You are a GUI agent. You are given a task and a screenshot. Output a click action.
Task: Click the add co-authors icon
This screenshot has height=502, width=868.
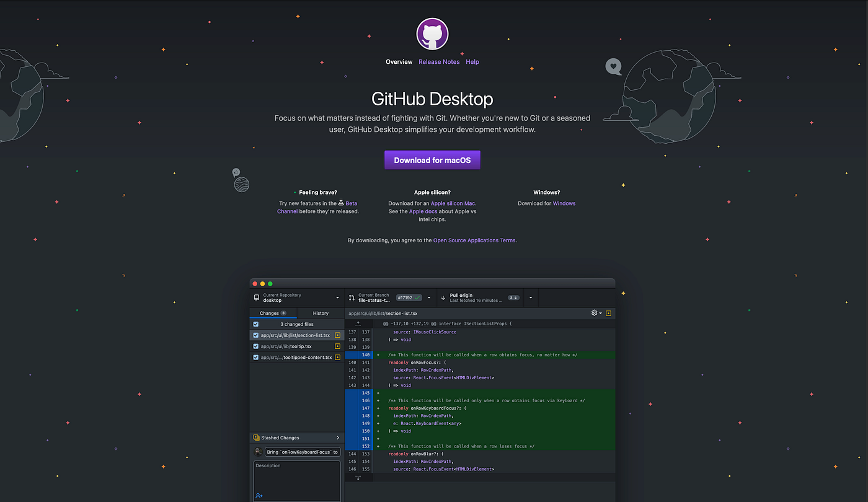coord(259,496)
